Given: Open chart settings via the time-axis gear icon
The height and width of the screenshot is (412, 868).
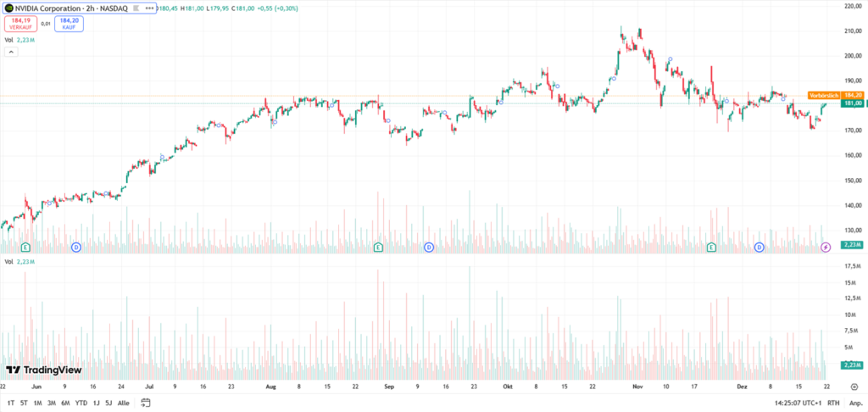Looking at the screenshot, I should (853, 387).
